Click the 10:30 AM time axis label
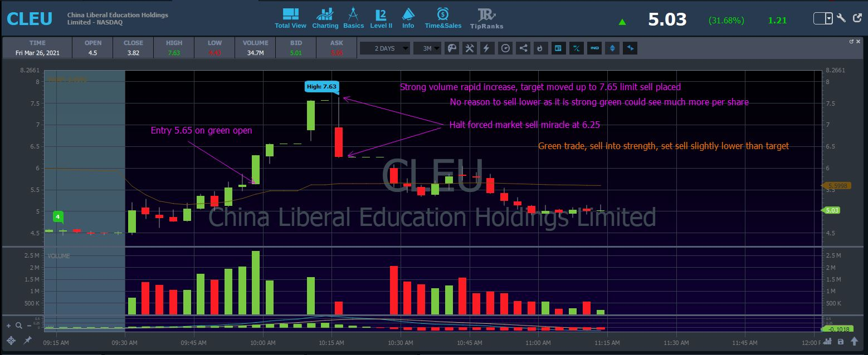 click(x=400, y=343)
